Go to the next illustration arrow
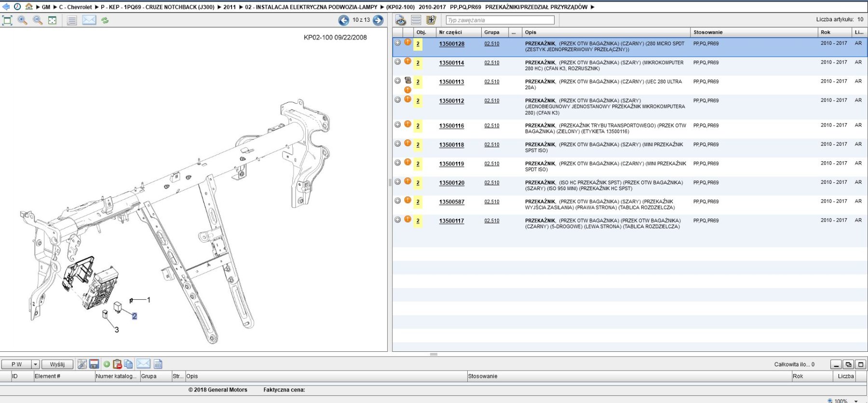868x403 pixels. coord(378,20)
